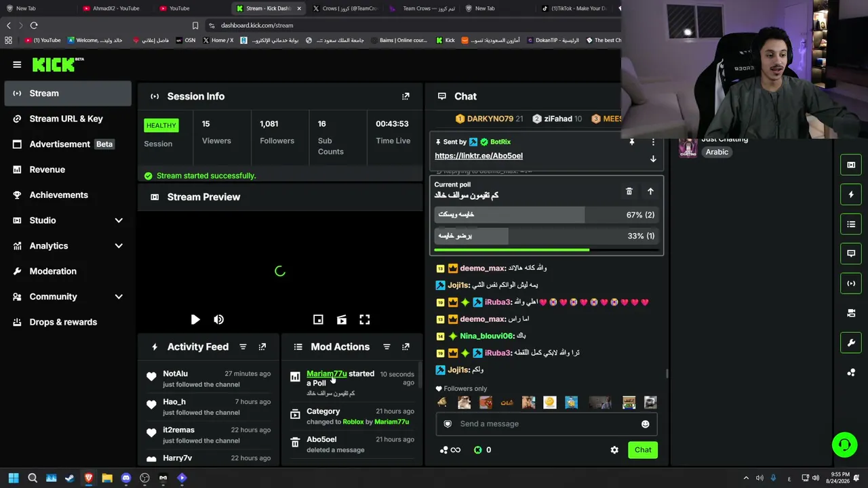Click the lightning bolt icon in right sidebar
This screenshot has height=488, width=868.
click(x=851, y=195)
